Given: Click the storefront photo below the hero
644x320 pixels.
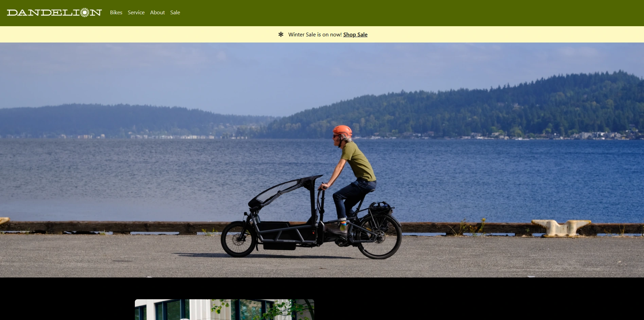Looking at the screenshot, I should click(224, 309).
